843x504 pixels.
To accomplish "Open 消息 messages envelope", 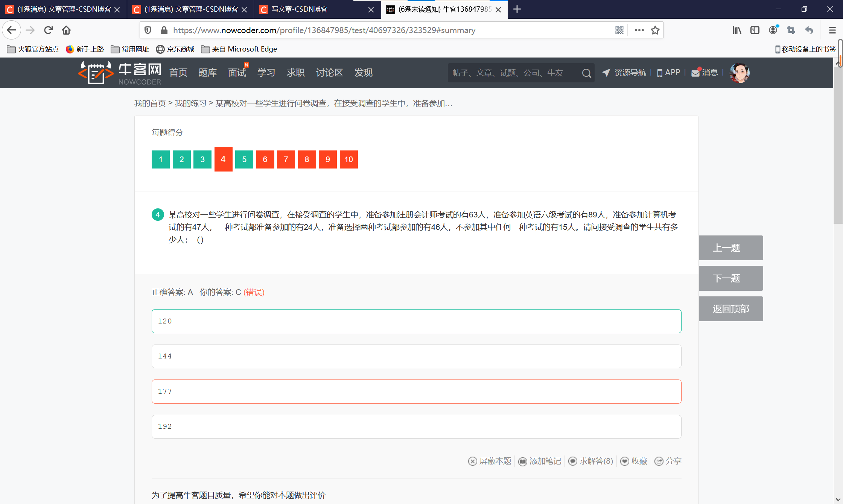I will pyautogui.click(x=705, y=73).
